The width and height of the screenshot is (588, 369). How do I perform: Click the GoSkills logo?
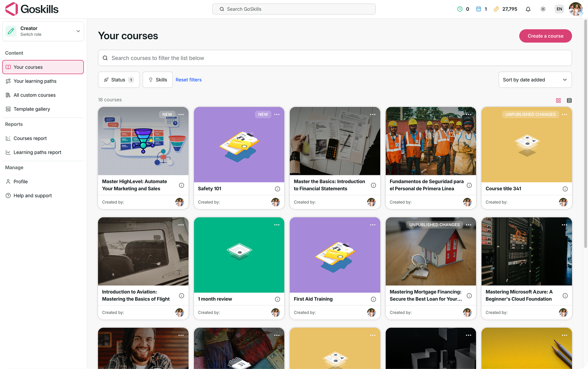pyautogui.click(x=32, y=9)
